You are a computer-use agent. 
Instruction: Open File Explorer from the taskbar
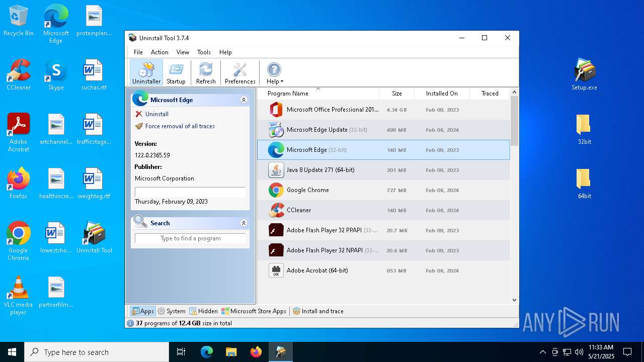click(x=231, y=352)
